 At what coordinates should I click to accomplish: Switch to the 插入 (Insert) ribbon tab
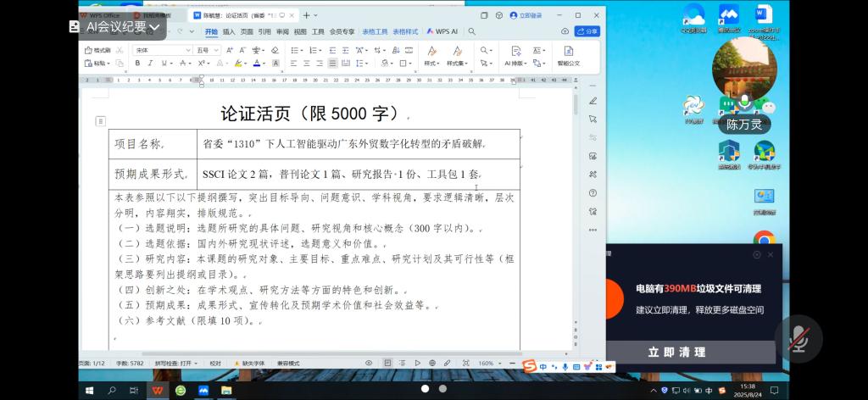[x=229, y=31]
